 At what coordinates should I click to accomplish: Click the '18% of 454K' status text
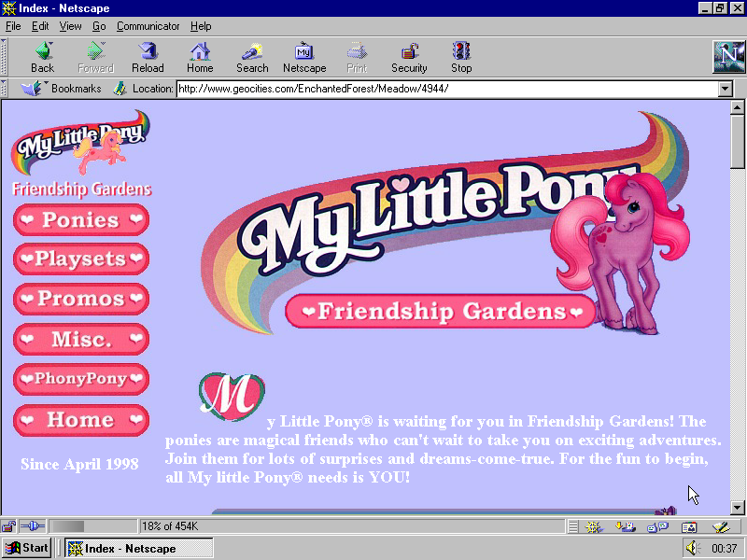(170, 526)
